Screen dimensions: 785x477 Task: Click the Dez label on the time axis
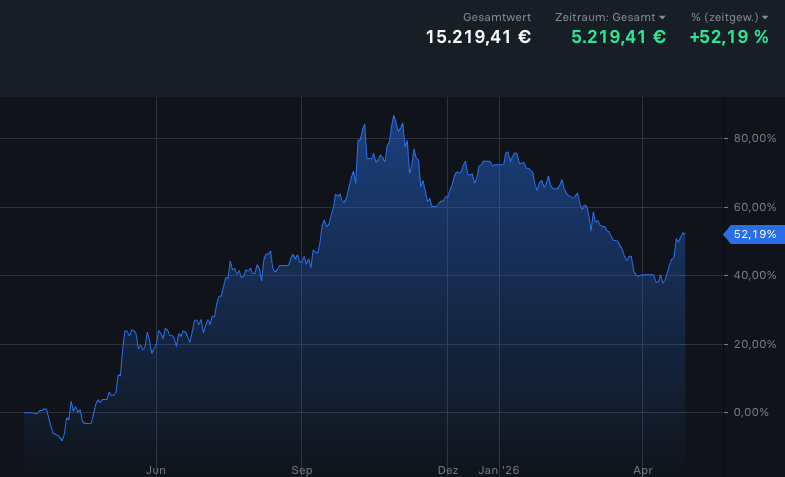[448, 469]
